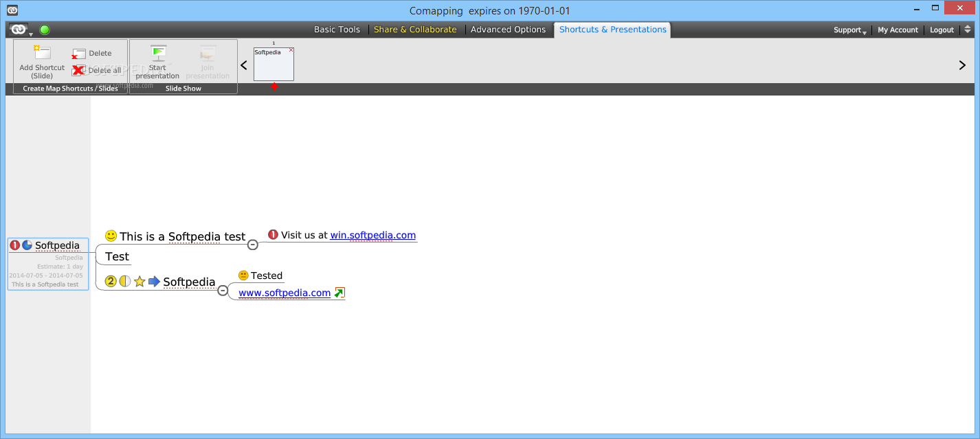Image resolution: width=980 pixels, height=439 pixels.
Task: Click the yellow star icon
Action: (x=140, y=281)
